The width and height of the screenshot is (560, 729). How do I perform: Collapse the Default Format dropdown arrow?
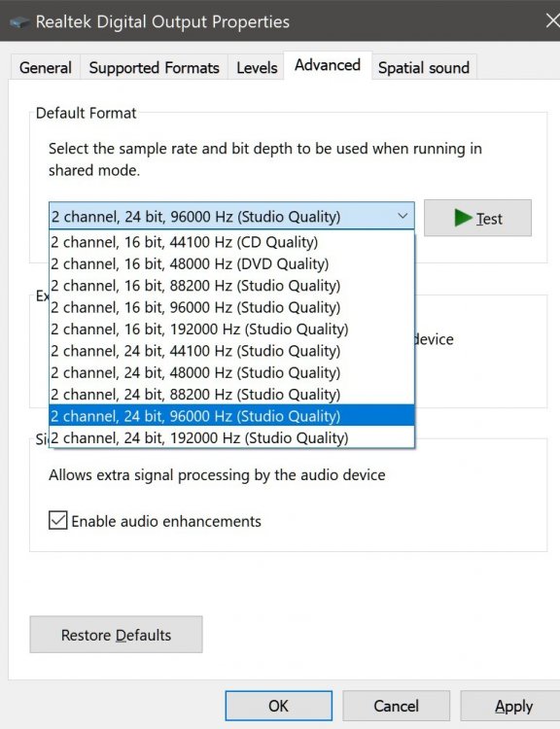pyautogui.click(x=402, y=216)
